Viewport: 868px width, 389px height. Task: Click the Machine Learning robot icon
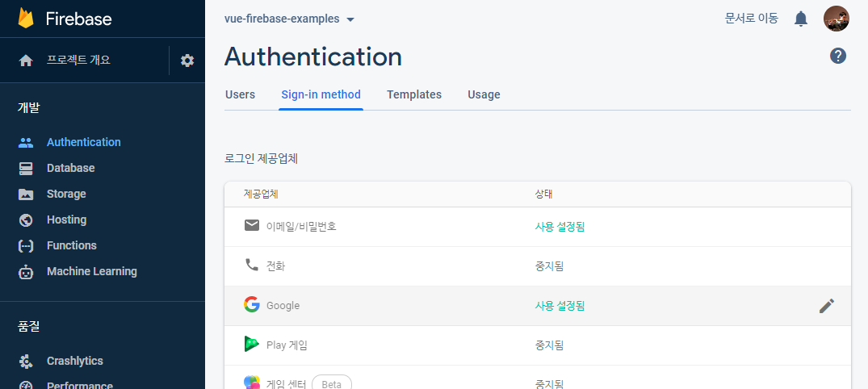point(26,272)
